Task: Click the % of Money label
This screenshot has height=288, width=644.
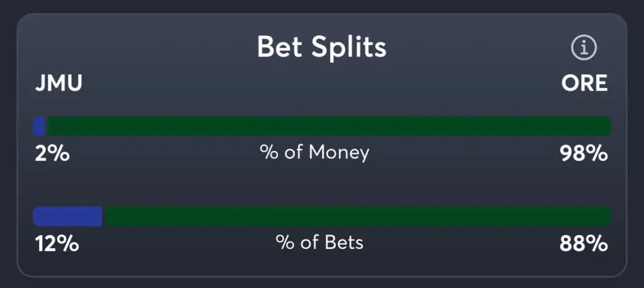Action: 314,152
